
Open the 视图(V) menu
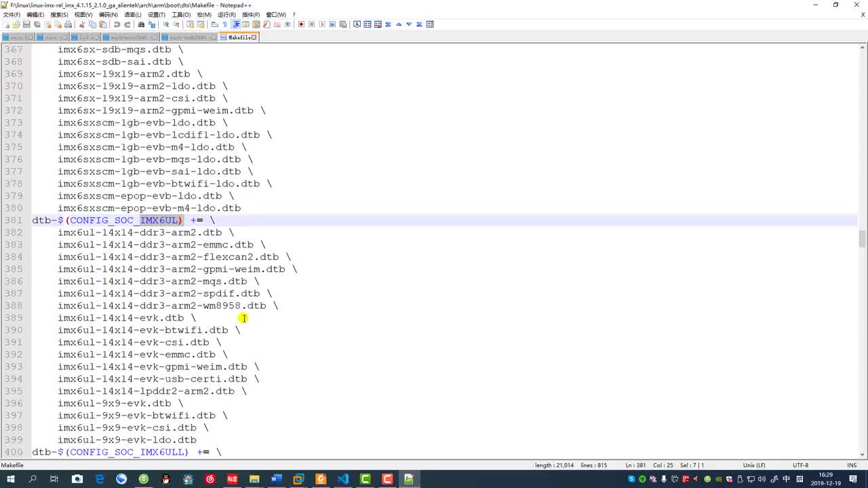point(83,14)
